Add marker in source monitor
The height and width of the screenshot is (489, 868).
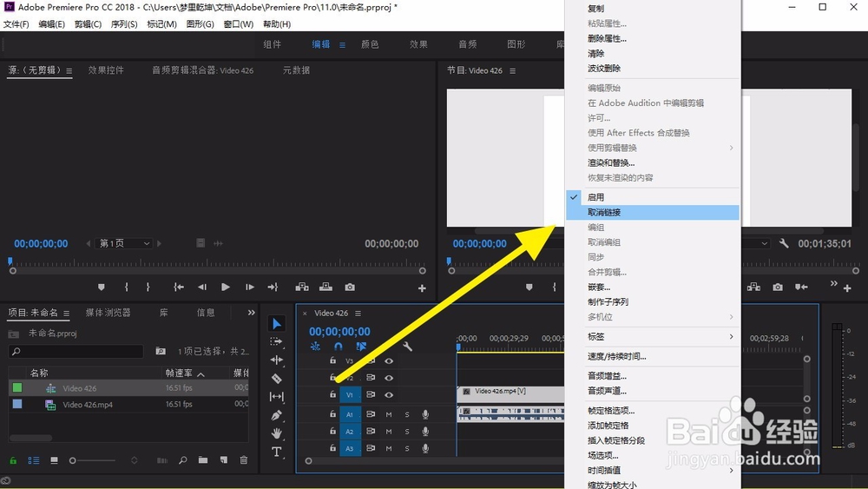[x=101, y=287]
